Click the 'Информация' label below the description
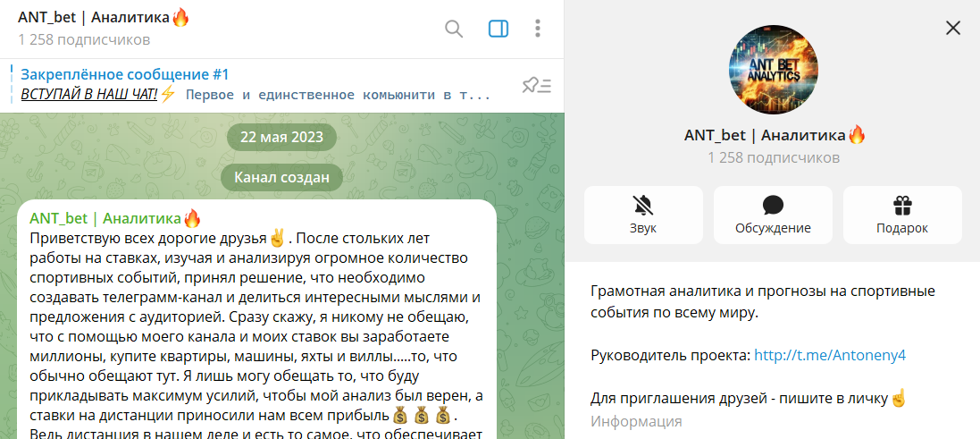This screenshot has height=439, width=980. pos(636,421)
